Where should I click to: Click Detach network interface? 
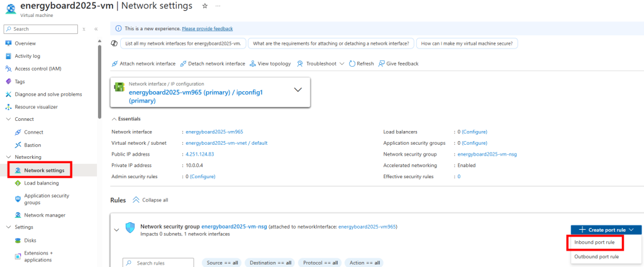point(213,64)
